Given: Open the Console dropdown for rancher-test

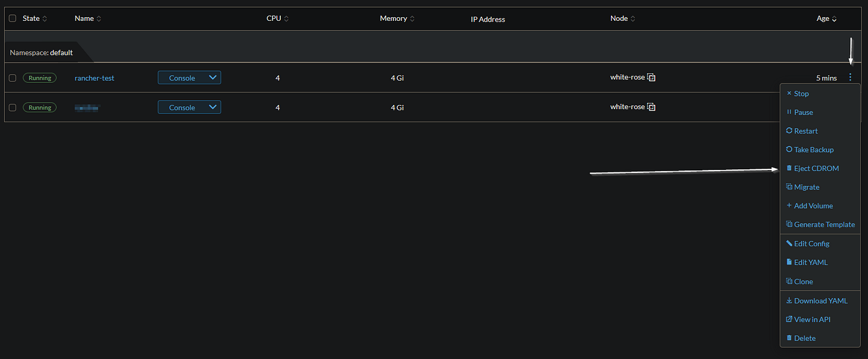Looking at the screenshot, I should tap(189, 78).
